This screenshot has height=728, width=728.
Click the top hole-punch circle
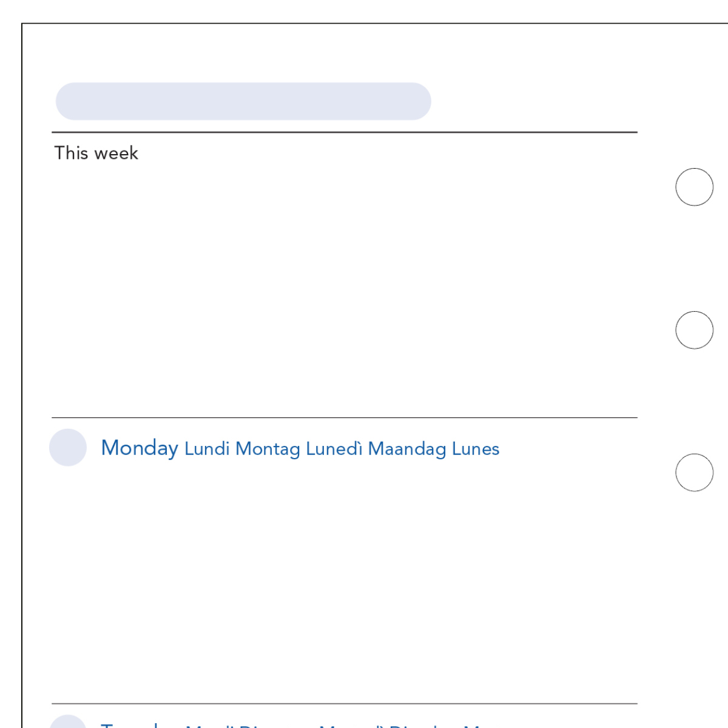[694, 187]
